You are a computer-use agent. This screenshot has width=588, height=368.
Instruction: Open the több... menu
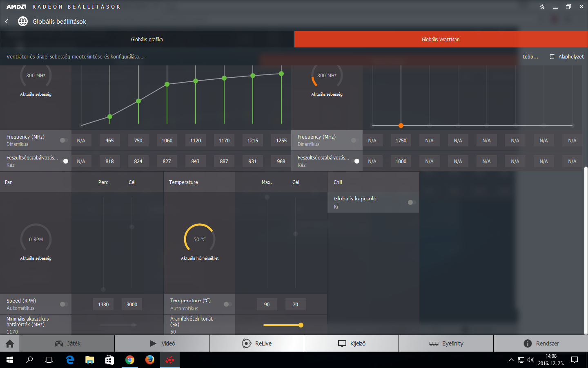(x=530, y=56)
